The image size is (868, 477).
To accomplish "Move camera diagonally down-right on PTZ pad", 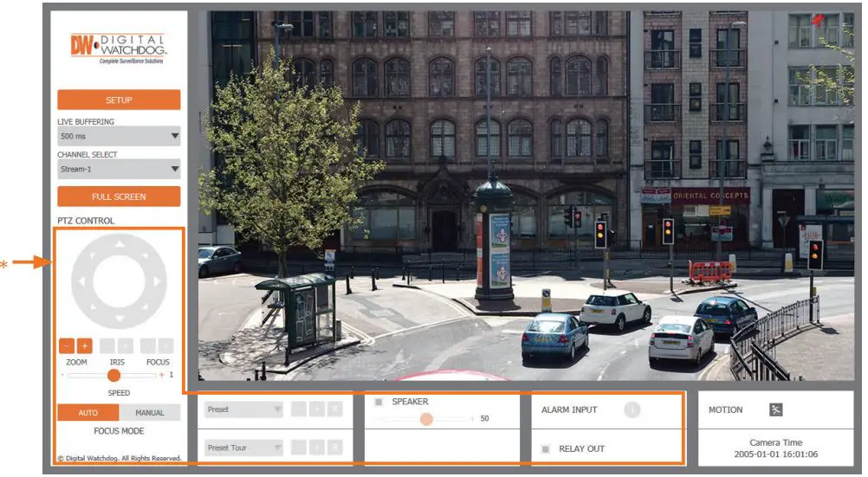I will [146, 307].
